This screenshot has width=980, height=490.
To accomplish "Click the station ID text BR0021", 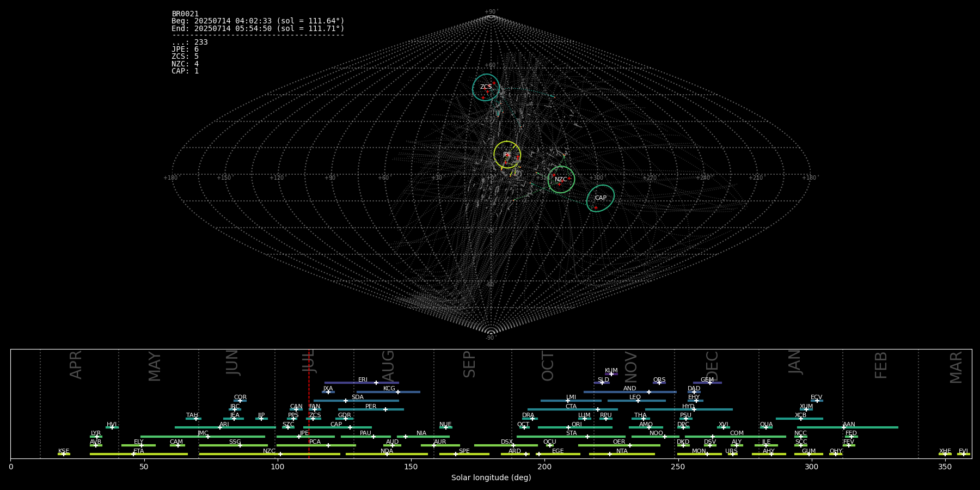I will 185,14.
